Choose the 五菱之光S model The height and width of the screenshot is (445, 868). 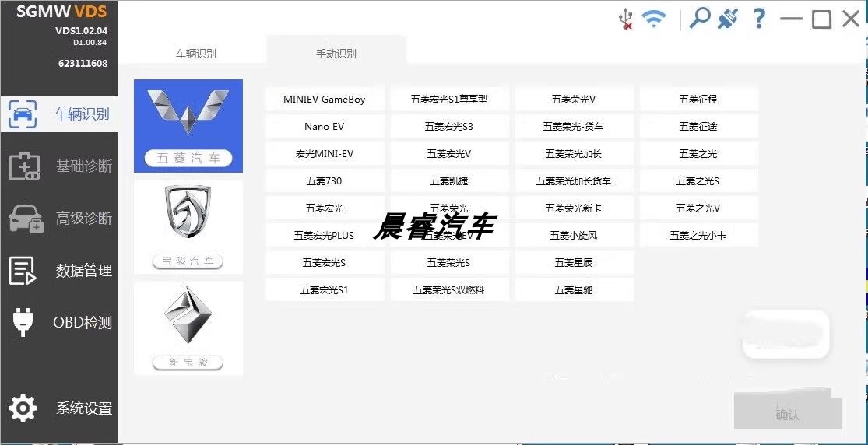(x=698, y=181)
